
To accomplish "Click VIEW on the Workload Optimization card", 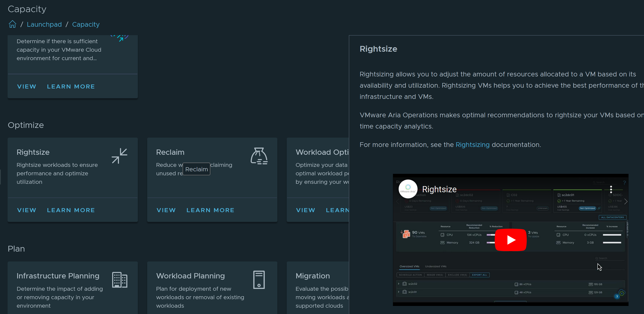I will (x=306, y=210).
